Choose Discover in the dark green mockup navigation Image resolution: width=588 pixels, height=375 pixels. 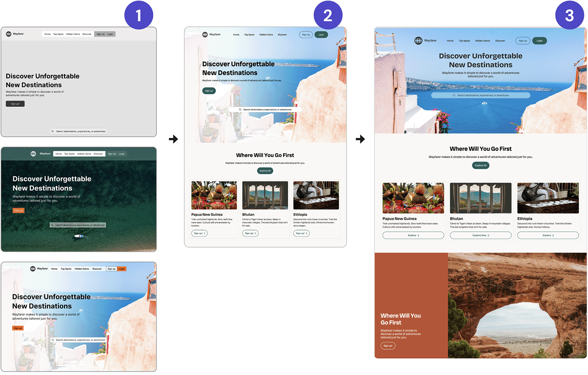pyautogui.click(x=98, y=154)
